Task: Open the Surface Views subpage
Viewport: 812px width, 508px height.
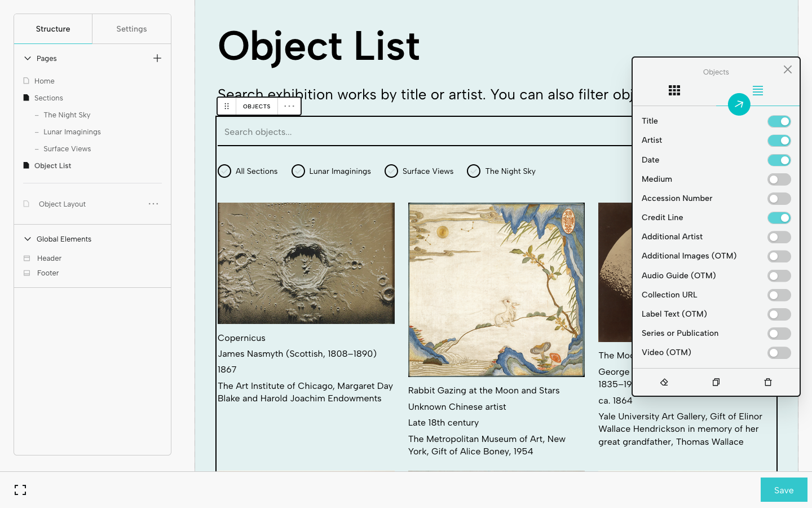Action: (67, 149)
